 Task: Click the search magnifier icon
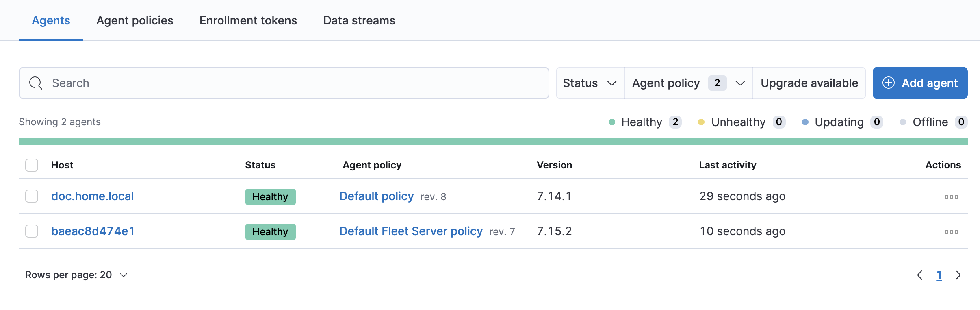pyautogui.click(x=36, y=83)
